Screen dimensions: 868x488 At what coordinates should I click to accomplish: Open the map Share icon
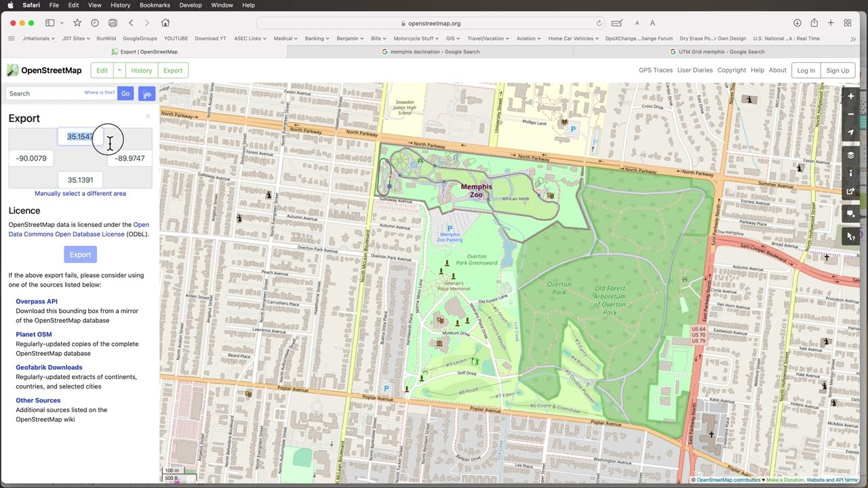click(850, 191)
